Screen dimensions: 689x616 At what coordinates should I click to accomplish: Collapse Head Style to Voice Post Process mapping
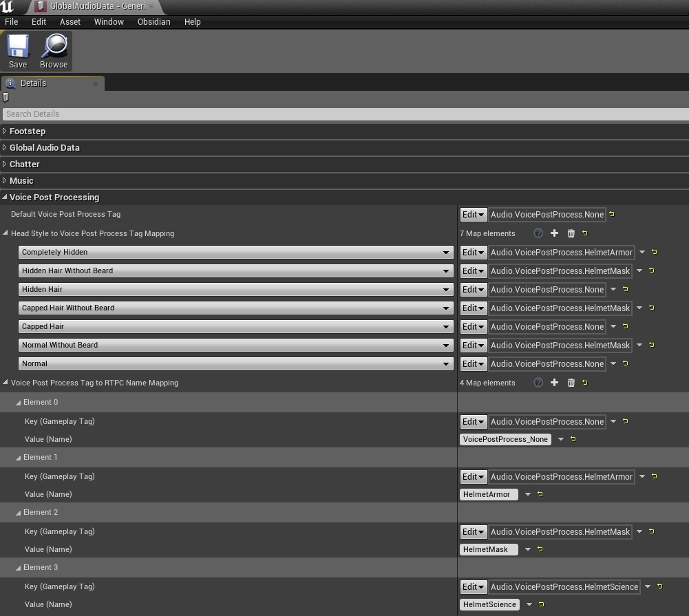coord(6,233)
